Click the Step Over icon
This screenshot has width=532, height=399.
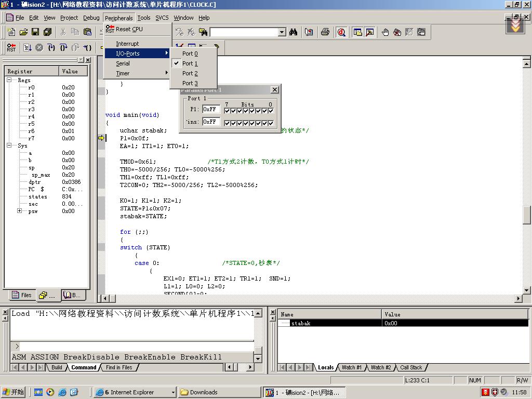63,47
